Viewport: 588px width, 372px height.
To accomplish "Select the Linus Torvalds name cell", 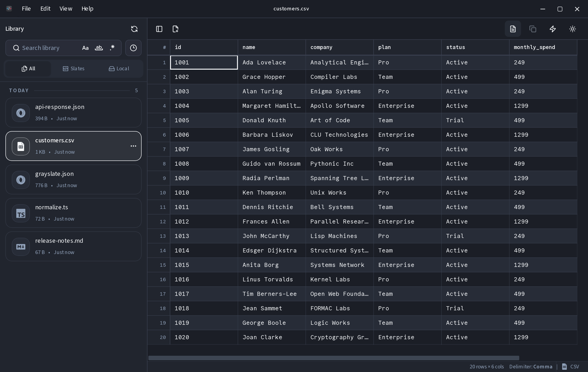I will [x=272, y=279].
